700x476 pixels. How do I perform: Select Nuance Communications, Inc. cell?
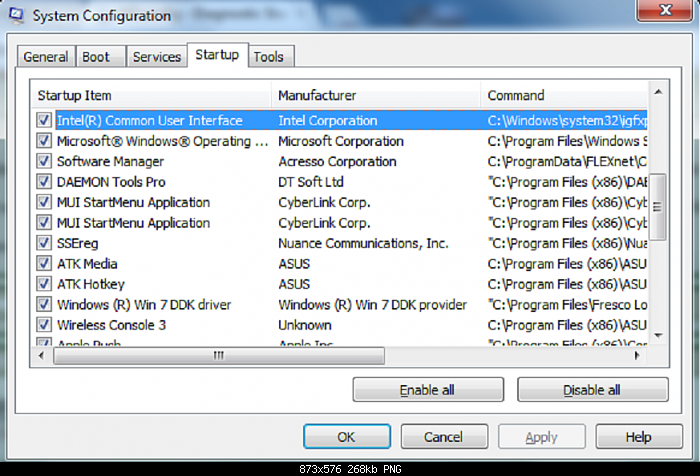pyautogui.click(x=363, y=243)
